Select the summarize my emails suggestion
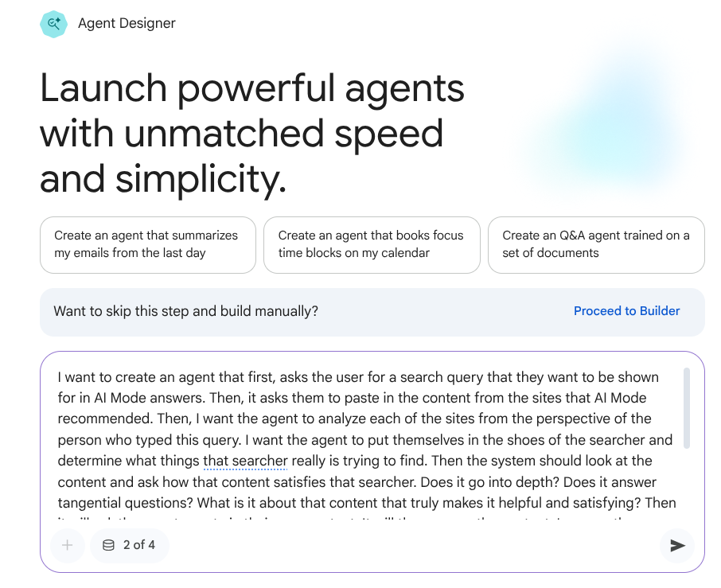This screenshot has width=721, height=588. [x=148, y=244]
